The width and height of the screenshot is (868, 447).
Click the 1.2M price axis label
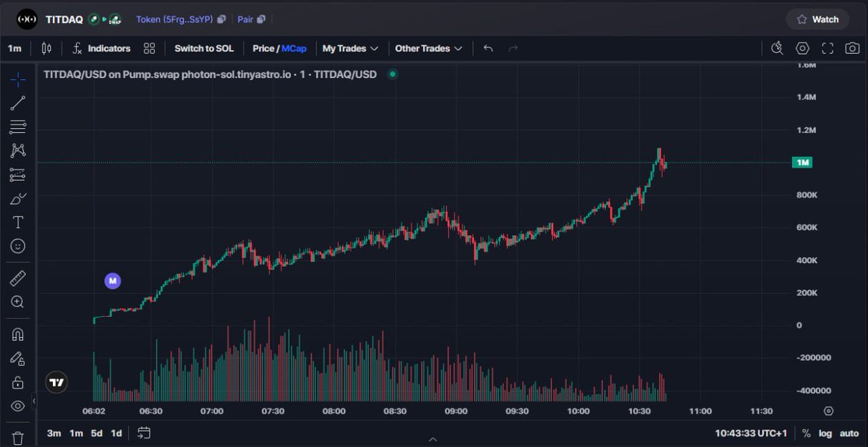806,130
